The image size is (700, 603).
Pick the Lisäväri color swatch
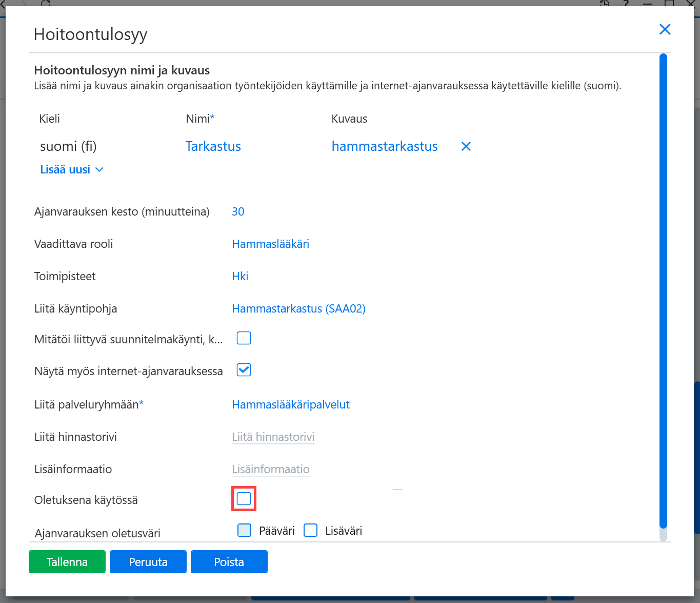(311, 530)
